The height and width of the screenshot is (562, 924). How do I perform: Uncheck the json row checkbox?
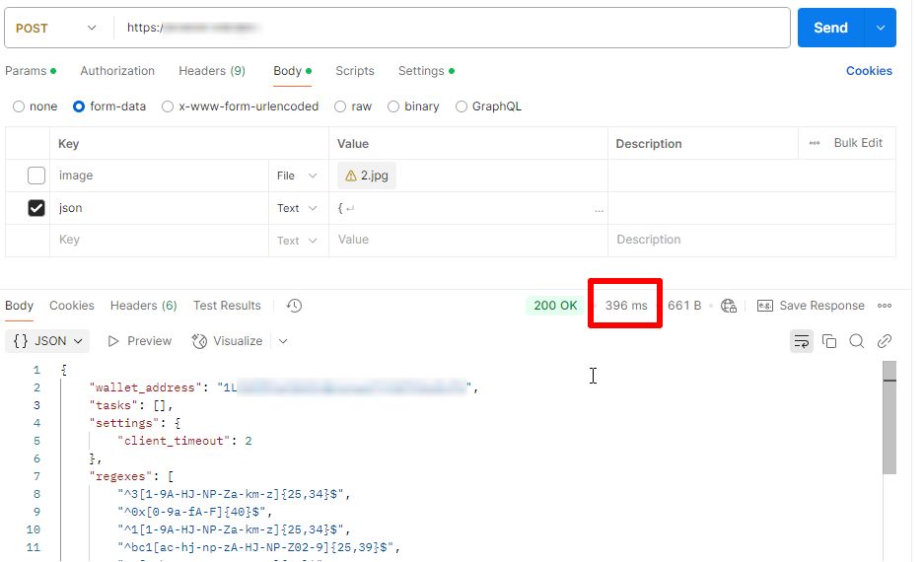pyautogui.click(x=36, y=208)
